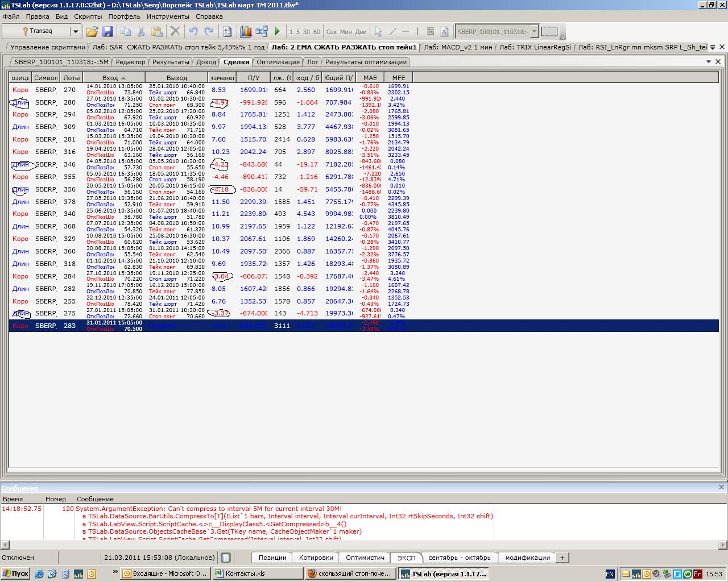Screen dimensions: 728x582
Task: Switch to the Оптимизация tab
Action: coord(278,62)
